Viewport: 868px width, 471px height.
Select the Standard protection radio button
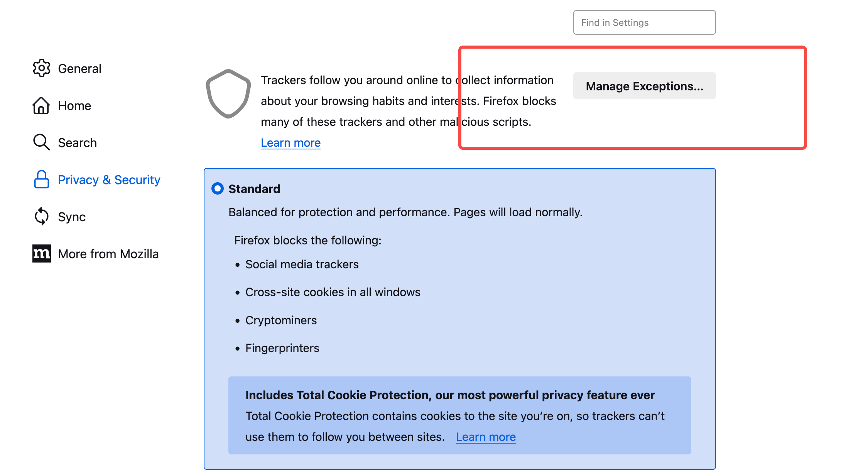(x=218, y=188)
